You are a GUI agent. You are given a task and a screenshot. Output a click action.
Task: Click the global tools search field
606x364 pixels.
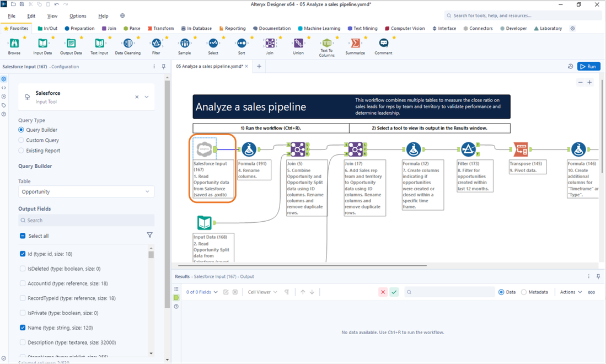tap(523, 16)
